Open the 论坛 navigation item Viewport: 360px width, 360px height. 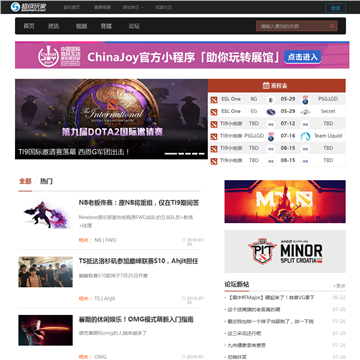coord(134,26)
